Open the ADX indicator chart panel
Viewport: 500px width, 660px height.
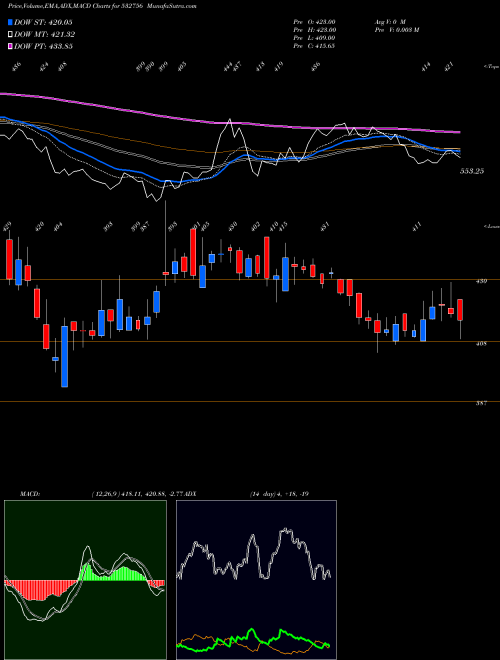[256, 580]
